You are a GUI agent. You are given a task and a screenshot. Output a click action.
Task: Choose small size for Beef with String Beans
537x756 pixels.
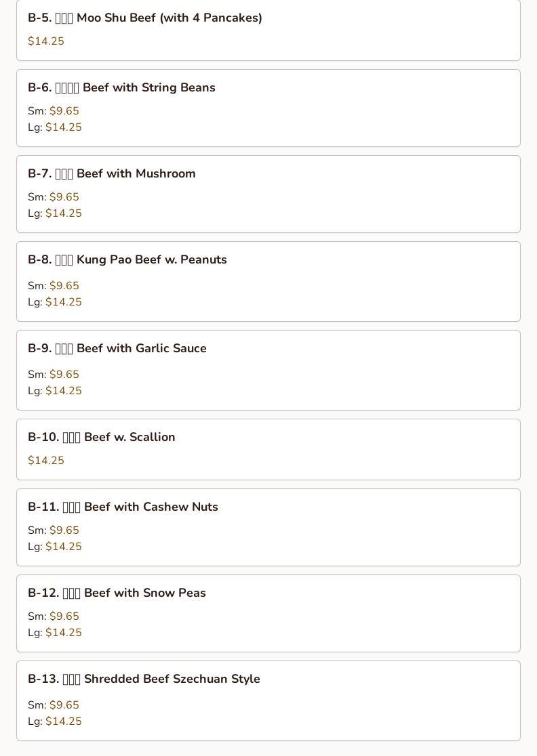tap(64, 111)
